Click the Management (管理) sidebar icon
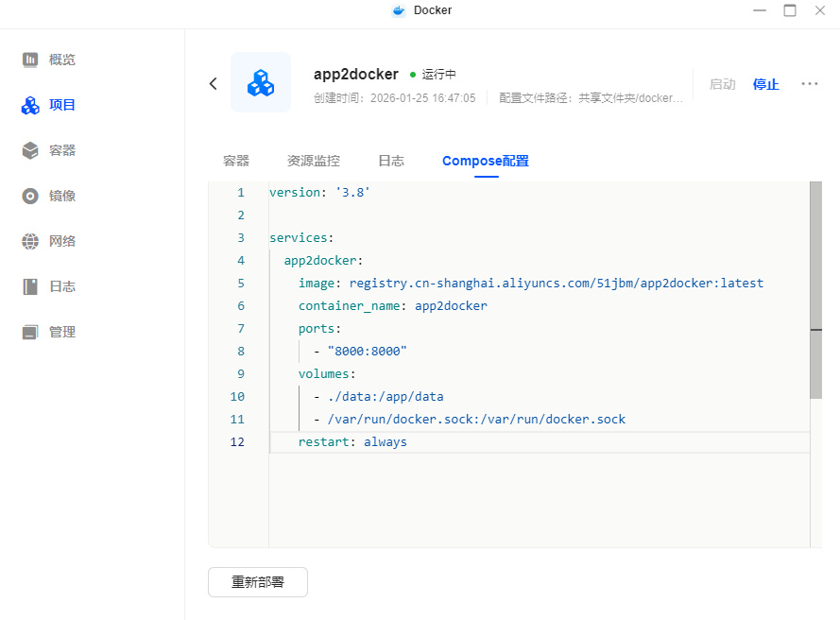840x620 pixels. [x=30, y=332]
